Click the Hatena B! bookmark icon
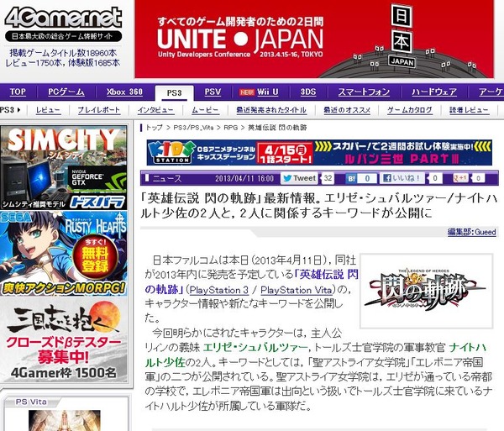The width and height of the screenshot is (504, 431). point(351,178)
